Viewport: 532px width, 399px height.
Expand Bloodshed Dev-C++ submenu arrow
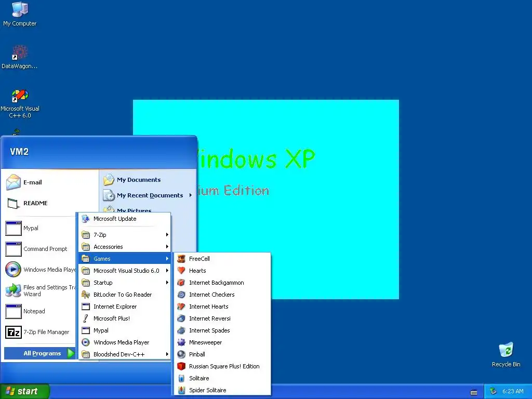coord(167,354)
